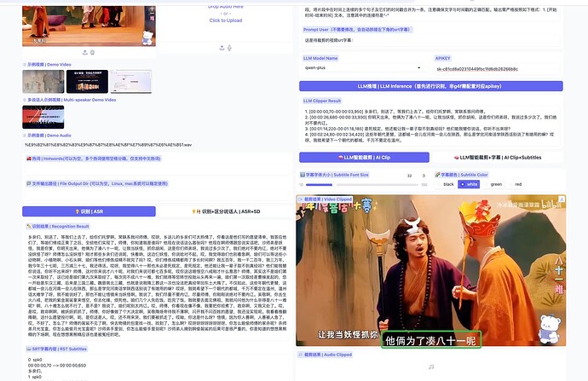The height and width of the screenshot is (381, 588).
Task: Click upload icon below the input video
Action: click(85, 53)
